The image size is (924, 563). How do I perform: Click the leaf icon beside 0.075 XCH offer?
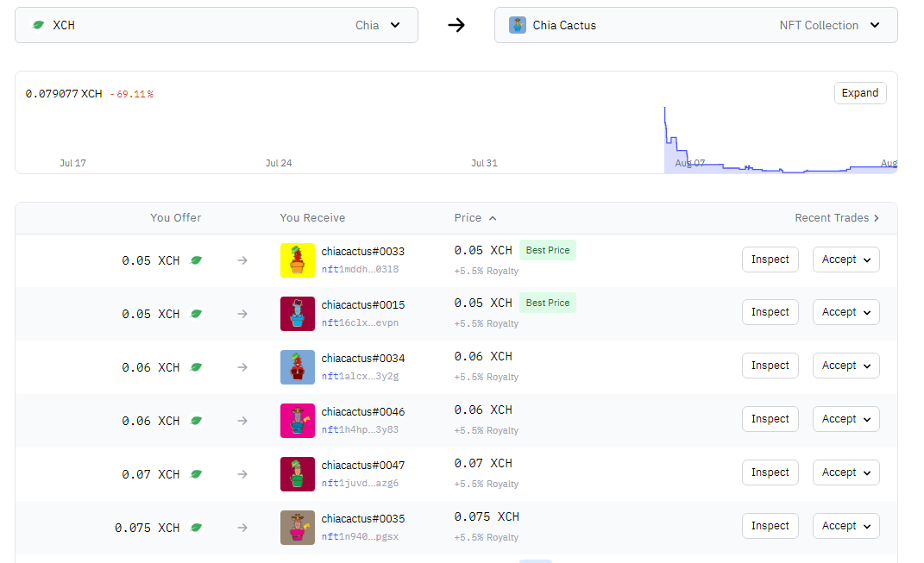tap(196, 528)
